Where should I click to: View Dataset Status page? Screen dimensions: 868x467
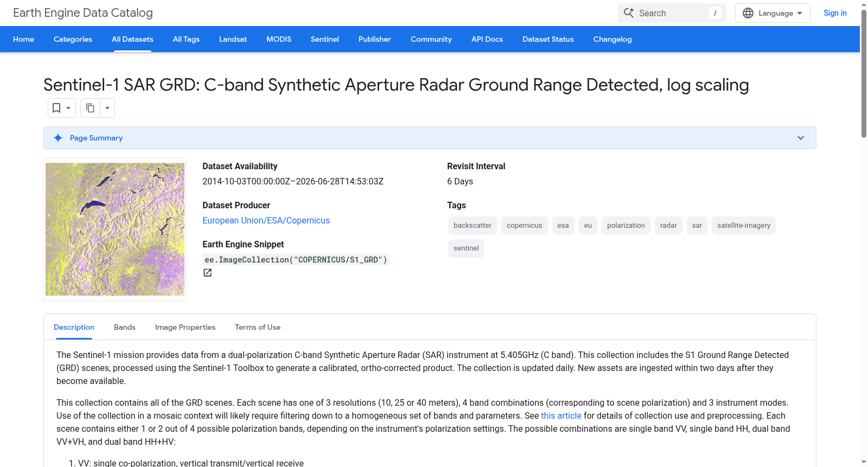tap(548, 39)
